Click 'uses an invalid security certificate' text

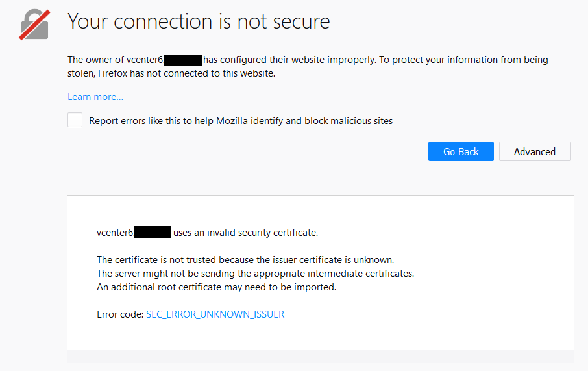(245, 233)
